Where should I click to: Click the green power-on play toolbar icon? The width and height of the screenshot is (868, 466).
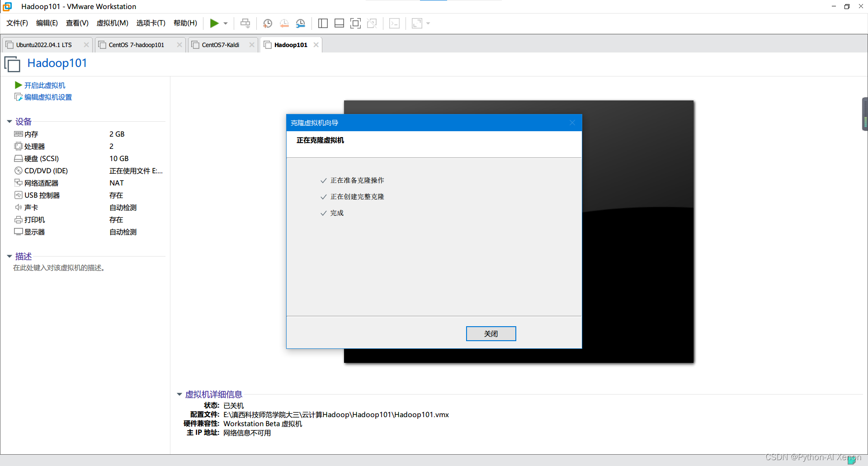coord(214,23)
